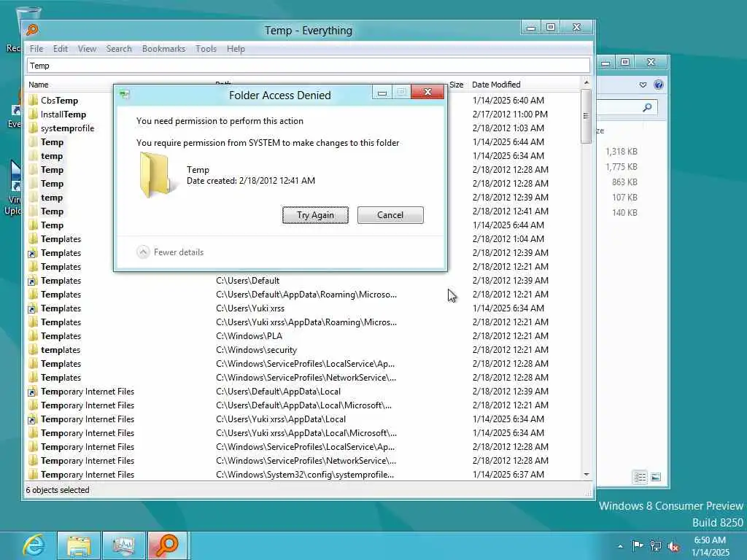Image resolution: width=747 pixels, height=560 pixels.
Task: Click the 6 objects selected status text
Action: [x=57, y=490]
